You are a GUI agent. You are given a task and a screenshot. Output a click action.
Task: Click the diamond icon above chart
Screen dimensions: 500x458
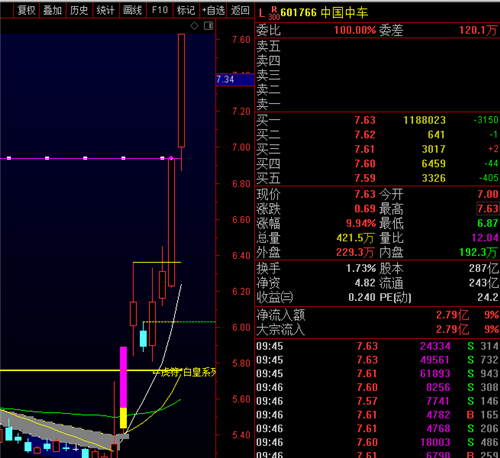click(194, 26)
